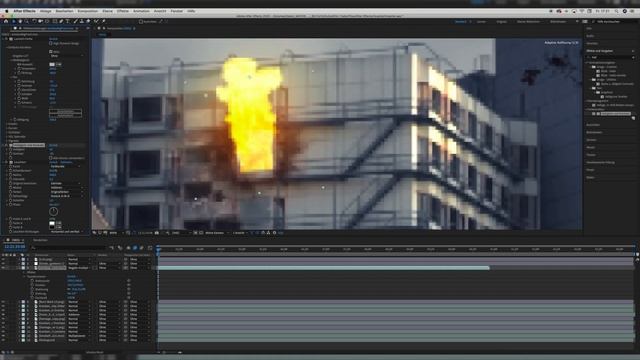Open the Inhaltsbasierte Füllung panel
Image resolution: width=640 pixels, height=360 pixels.
[600, 162]
